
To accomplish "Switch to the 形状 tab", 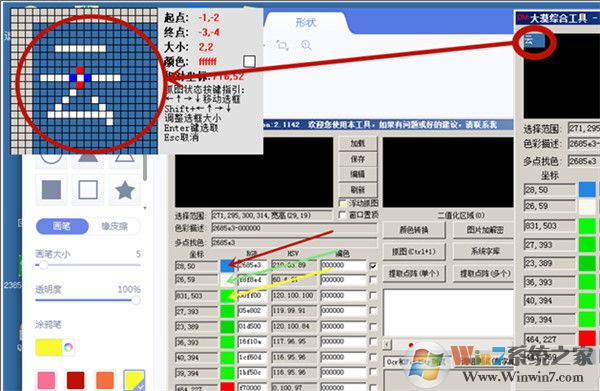I will (x=306, y=23).
